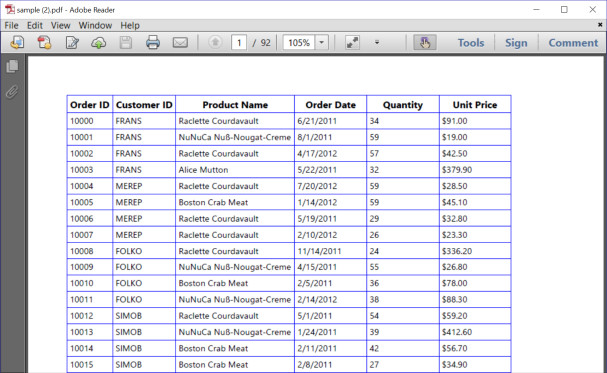Open the File menu
The width and height of the screenshot is (607, 373).
(11, 26)
